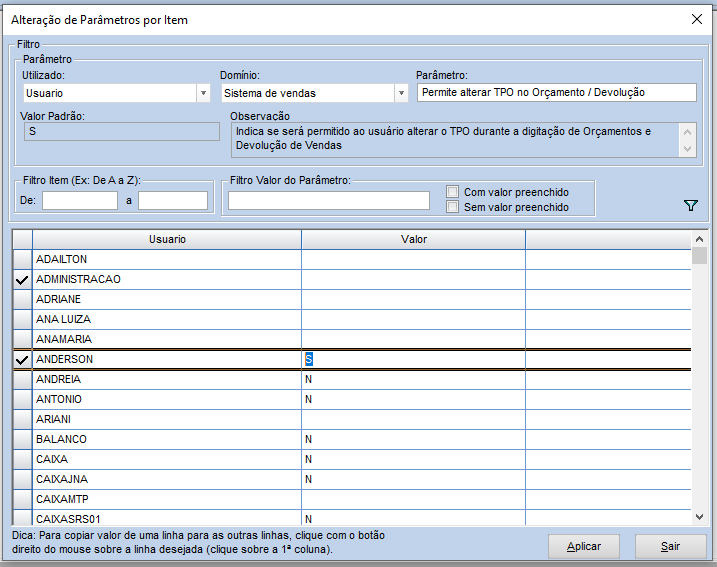Open the Domínio dropdown

(x=401, y=93)
